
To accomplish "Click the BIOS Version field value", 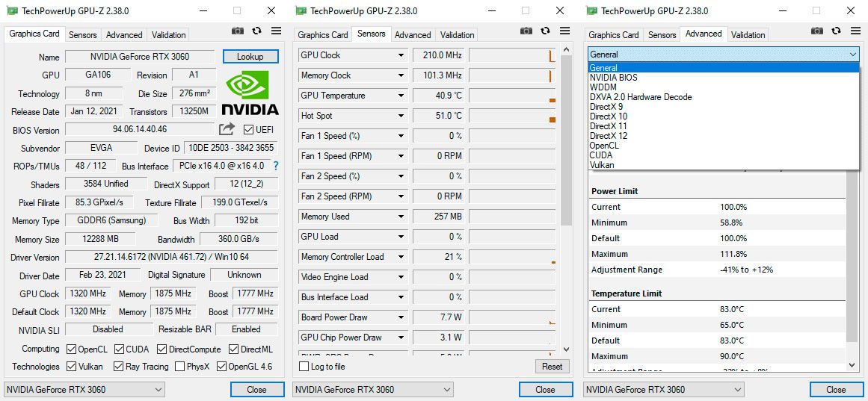I will click(139, 129).
